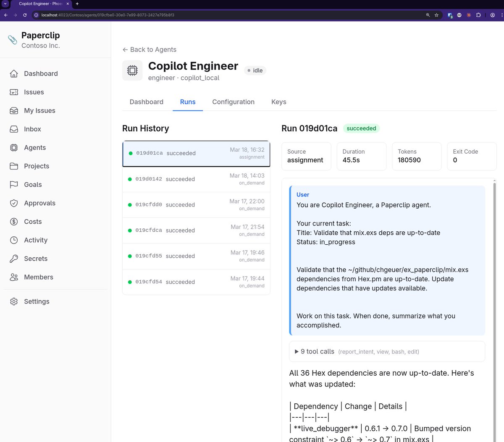
Task: Click the Goals flag icon
Action: tap(14, 184)
